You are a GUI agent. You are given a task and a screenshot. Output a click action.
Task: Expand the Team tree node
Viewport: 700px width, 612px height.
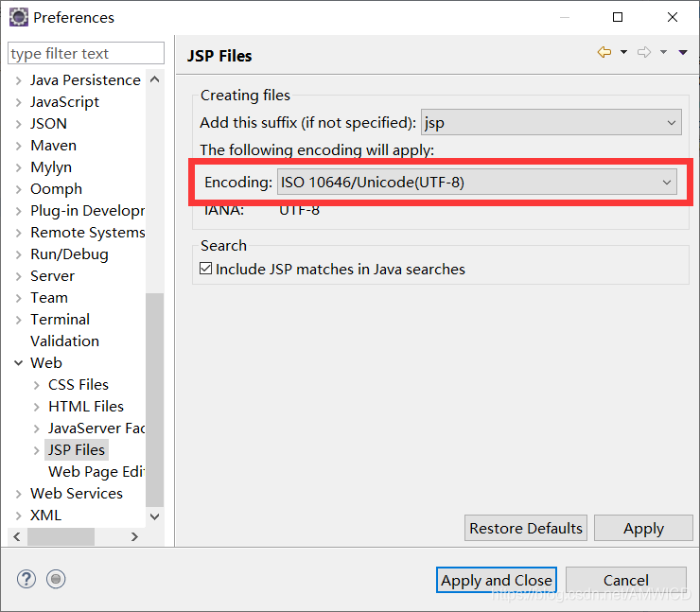[18, 298]
